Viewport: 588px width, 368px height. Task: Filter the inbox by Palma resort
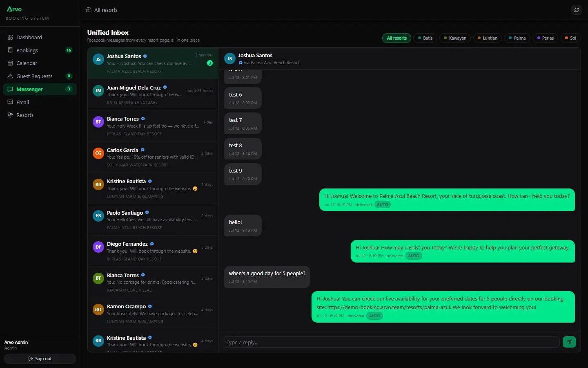click(x=517, y=38)
